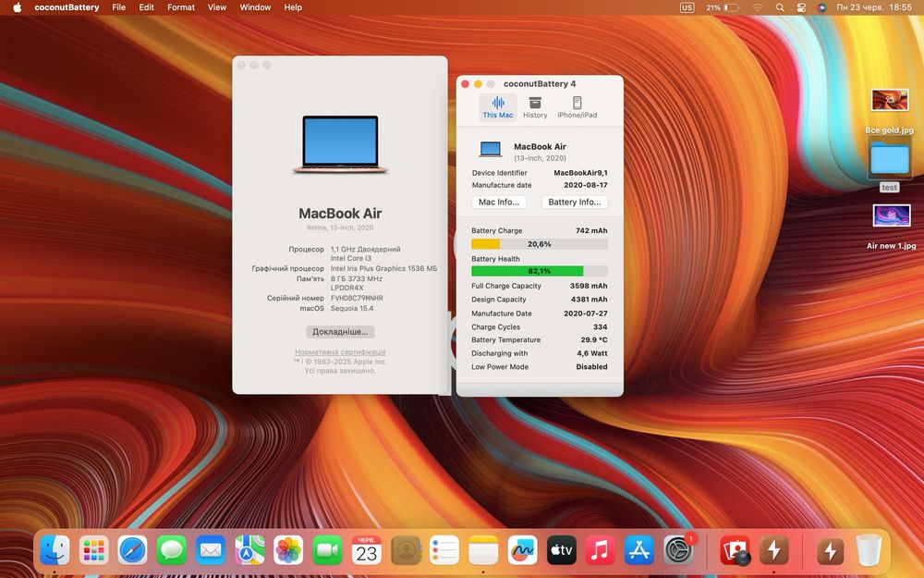Open Photo Booth from the Dock
Screen dimensions: 924x578
pos(735,550)
